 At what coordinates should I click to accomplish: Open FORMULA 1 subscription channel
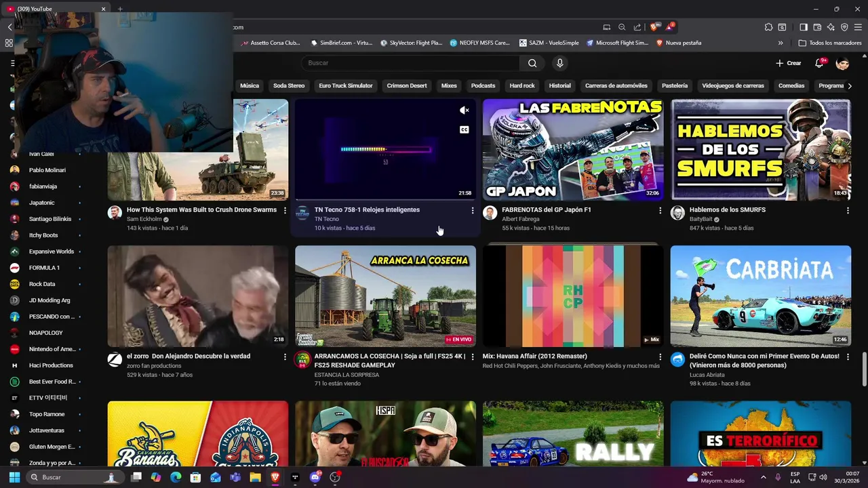pyautogui.click(x=45, y=268)
